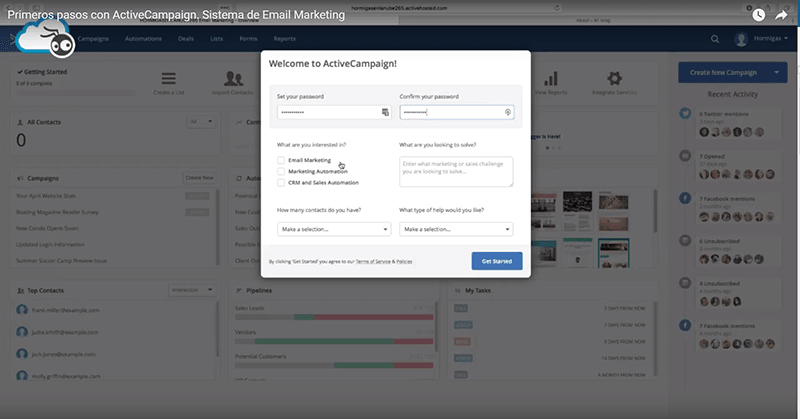
Task: Click the last Facebook mentions icon
Action: point(685,325)
